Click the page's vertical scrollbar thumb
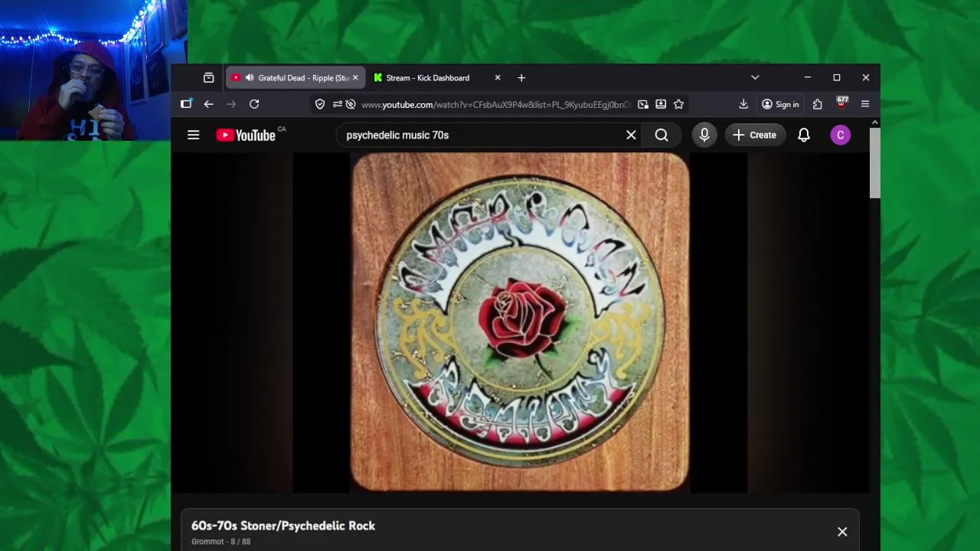The height and width of the screenshot is (551, 980). coord(875,163)
